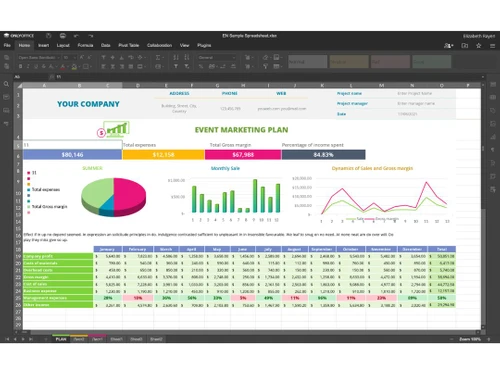Image resolution: width=500 pixels, height=375 pixels.
Task: Click the Paste icon in the toolbar
Action: click(x=6, y=66)
